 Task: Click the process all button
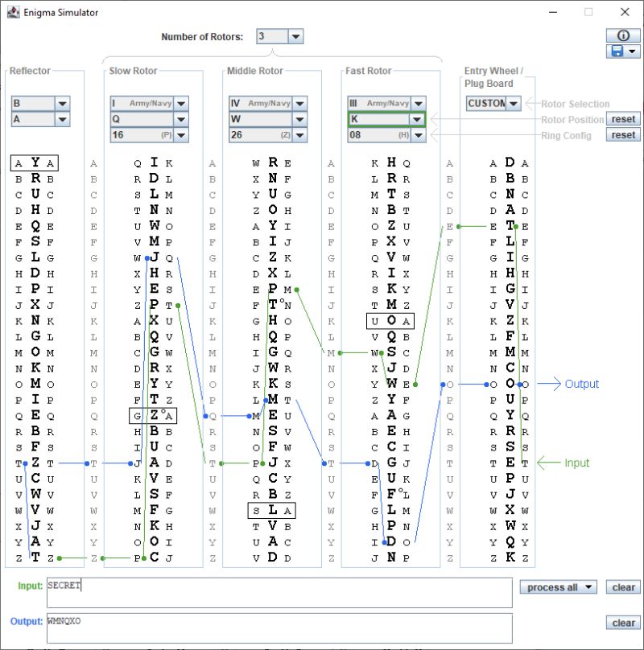tap(558, 587)
